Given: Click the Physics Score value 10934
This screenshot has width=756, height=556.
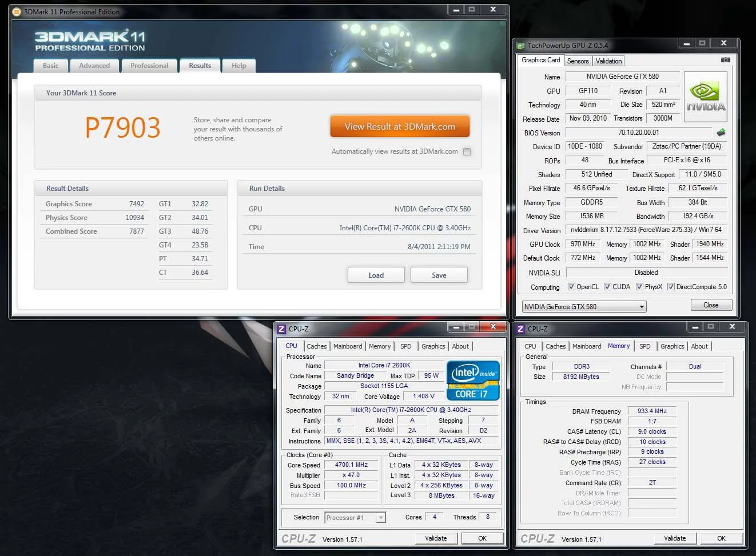Looking at the screenshot, I should [135, 218].
